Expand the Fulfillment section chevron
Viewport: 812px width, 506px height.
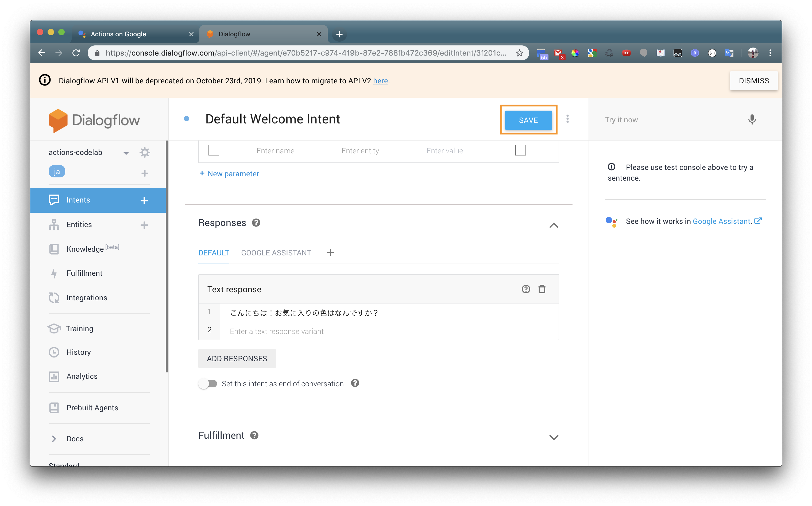point(554,437)
